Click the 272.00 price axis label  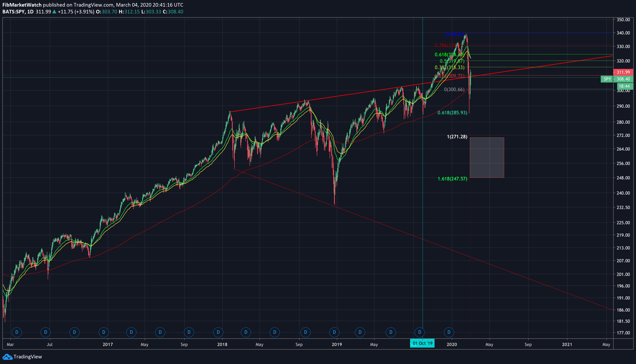coord(623,136)
